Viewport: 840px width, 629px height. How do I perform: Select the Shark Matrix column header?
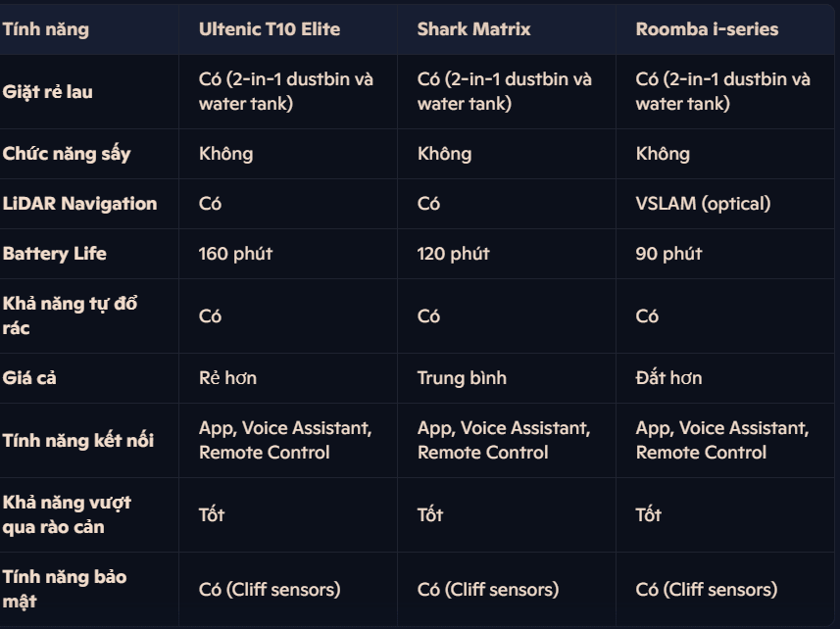pyautogui.click(x=473, y=29)
